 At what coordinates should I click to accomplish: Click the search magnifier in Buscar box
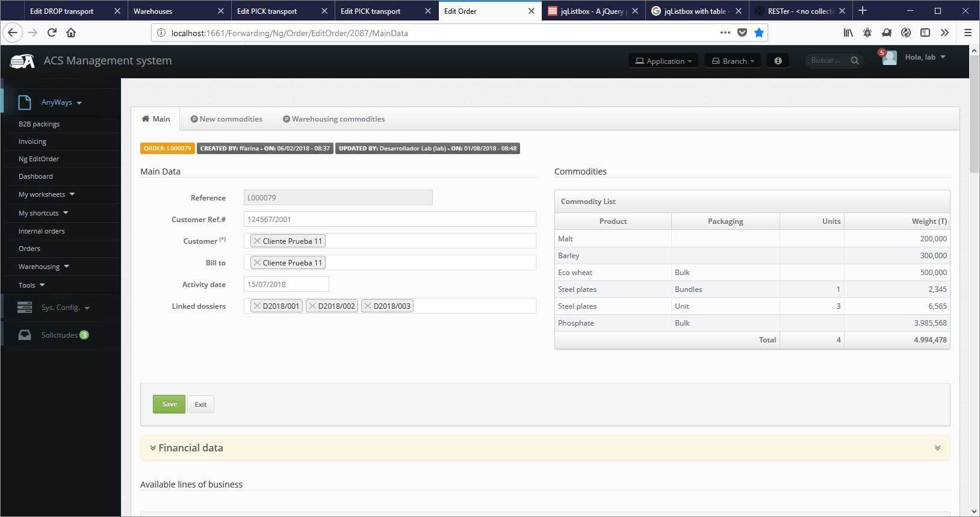(x=855, y=60)
